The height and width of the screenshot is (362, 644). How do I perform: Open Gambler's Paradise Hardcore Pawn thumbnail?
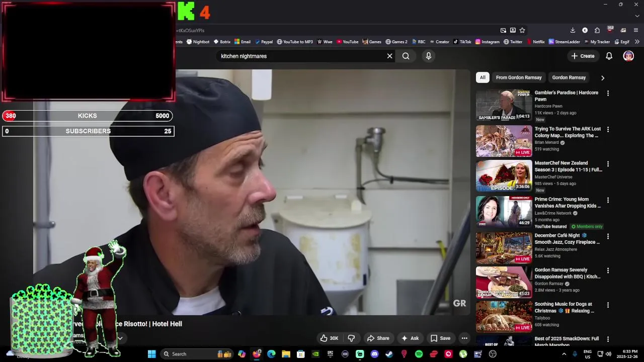tap(504, 105)
